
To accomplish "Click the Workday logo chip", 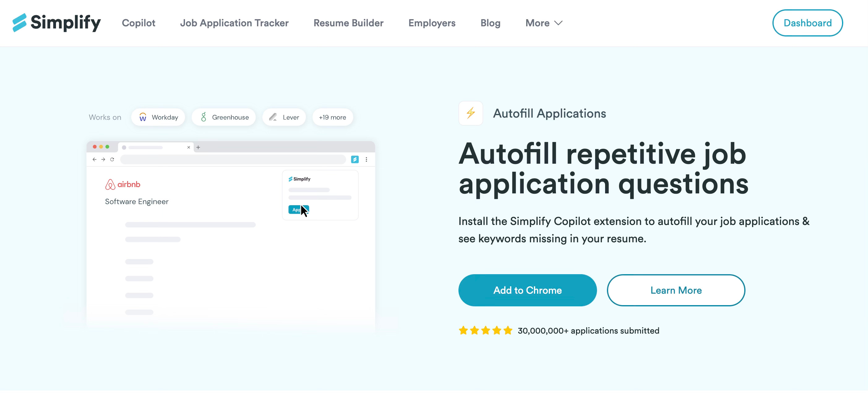I will pyautogui.click(x=158, y=117).
